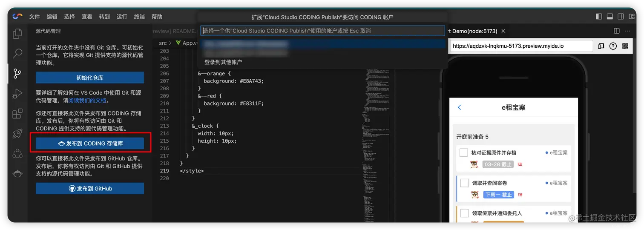644x230 pixels.
Task: Click line number 219 in the gutter
Action: click(164, 171)
